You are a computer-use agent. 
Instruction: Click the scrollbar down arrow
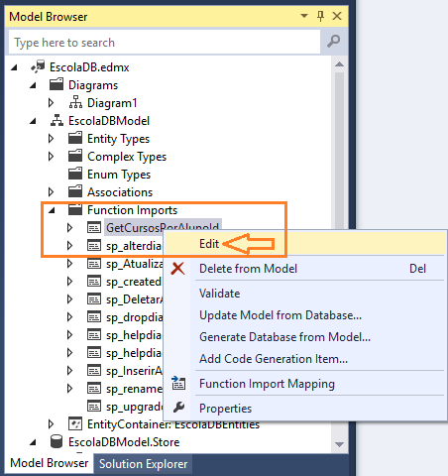339,444
